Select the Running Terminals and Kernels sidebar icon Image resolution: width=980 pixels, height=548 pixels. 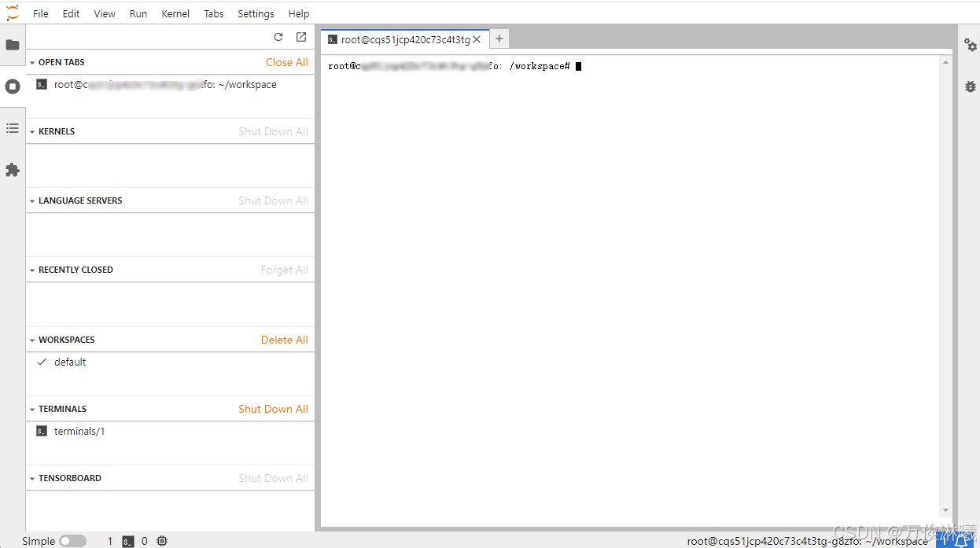(13, 86)
